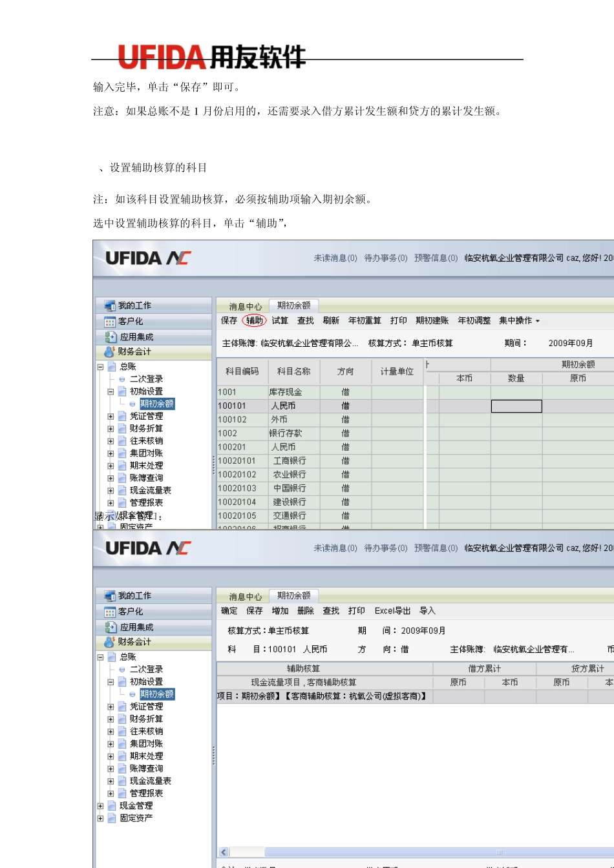Click the 导入 toolbar item
The height and width of the screenshot is (868, 614).
(427, 610)
